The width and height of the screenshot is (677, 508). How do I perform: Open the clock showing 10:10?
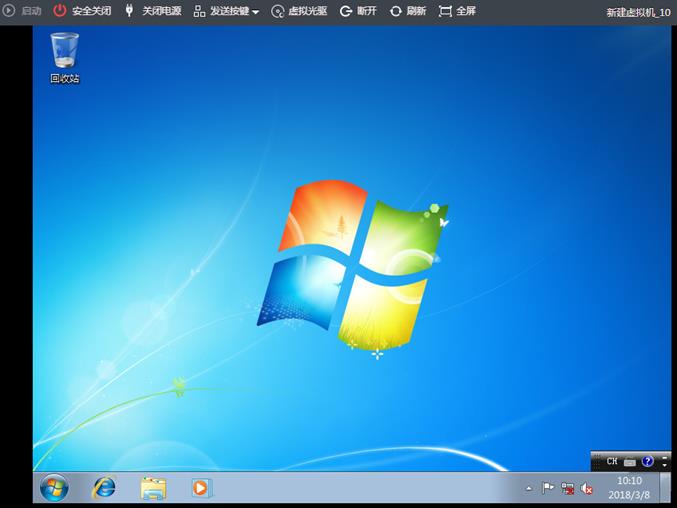pos(629,488)
